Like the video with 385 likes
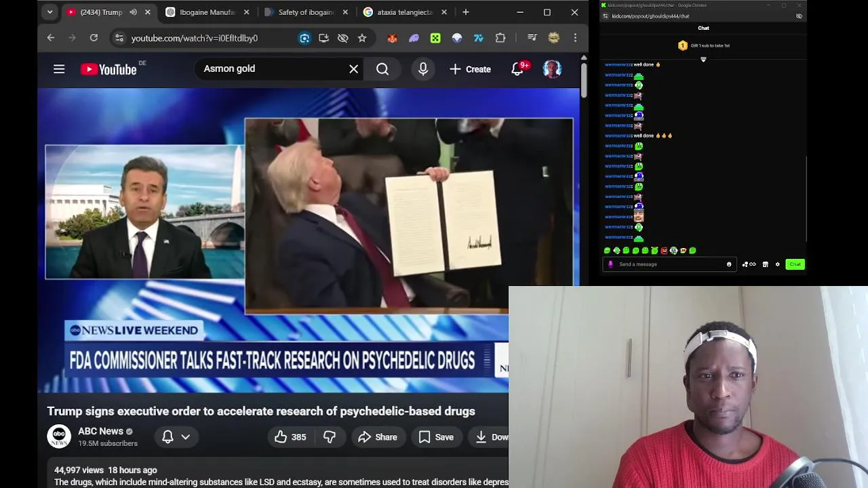The height and width of the screenshot is (488, 868). coord(290,437)
